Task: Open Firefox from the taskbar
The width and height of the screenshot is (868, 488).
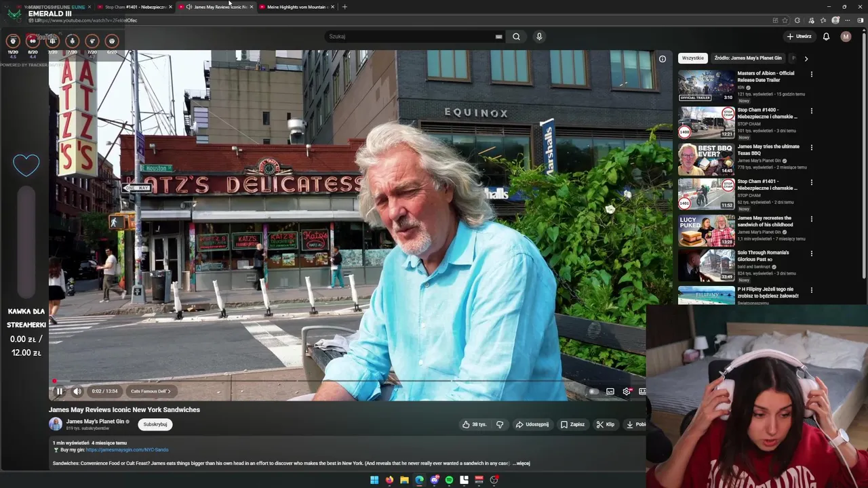Action: point(389,480)
